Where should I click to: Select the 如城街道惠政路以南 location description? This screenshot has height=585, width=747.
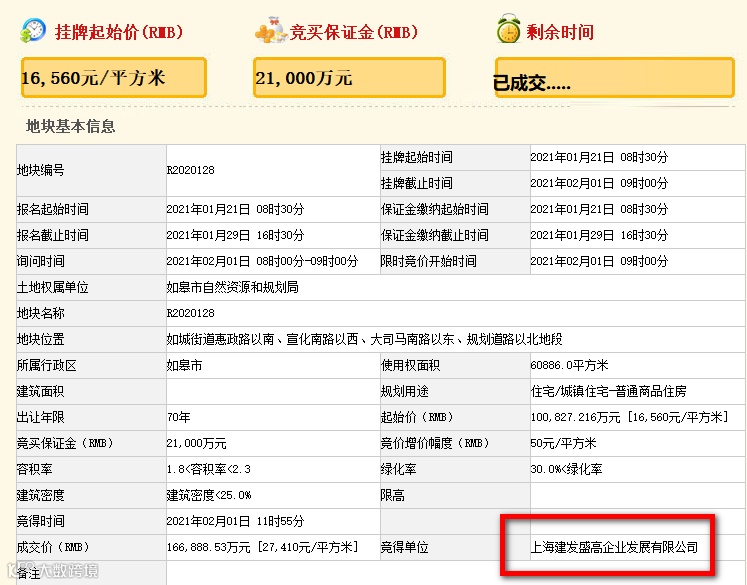pos(364,339)
